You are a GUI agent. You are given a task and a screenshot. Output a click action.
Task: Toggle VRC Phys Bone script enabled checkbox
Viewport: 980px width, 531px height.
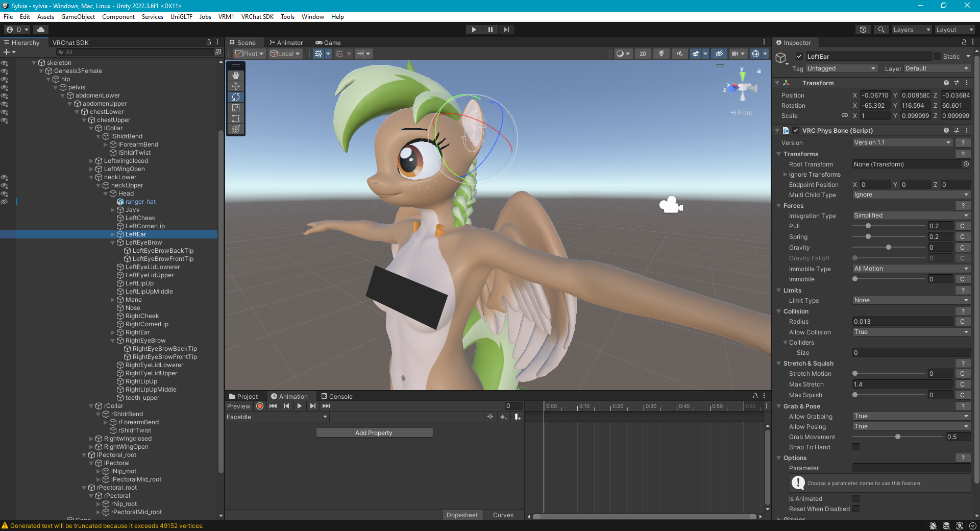point(796,130)
